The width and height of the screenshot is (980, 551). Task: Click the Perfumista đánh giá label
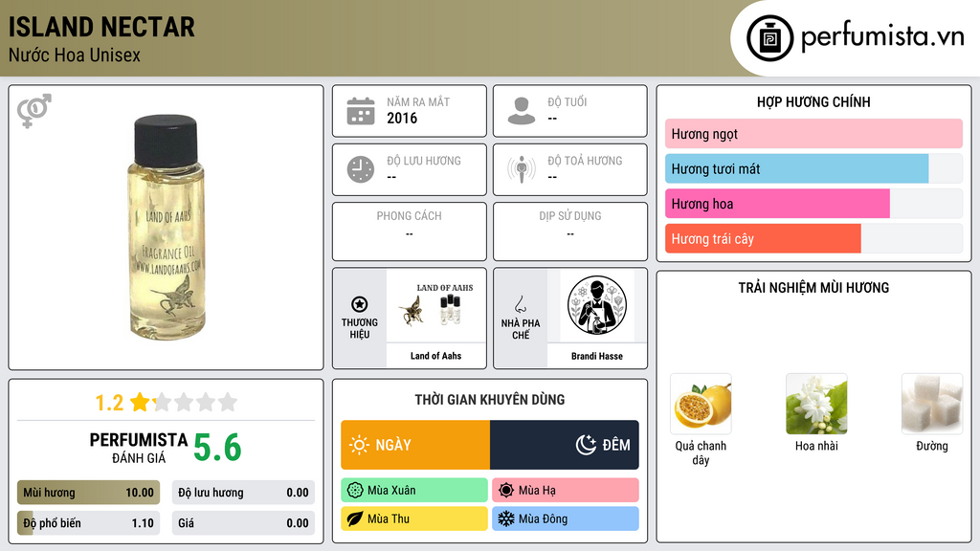click(x=139, y=448)
